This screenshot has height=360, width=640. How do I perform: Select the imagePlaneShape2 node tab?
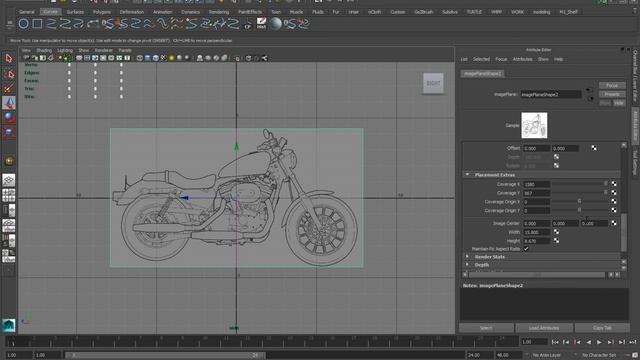(482, 74)
